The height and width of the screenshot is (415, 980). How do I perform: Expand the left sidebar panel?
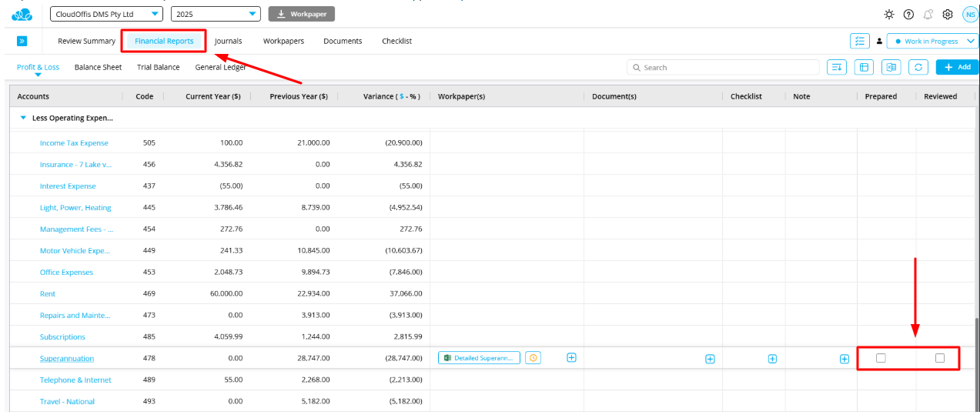(22, 42)
